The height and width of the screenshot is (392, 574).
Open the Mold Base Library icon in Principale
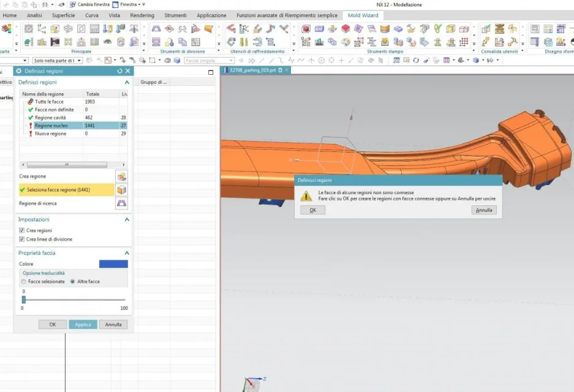click(x=94, y=29)
